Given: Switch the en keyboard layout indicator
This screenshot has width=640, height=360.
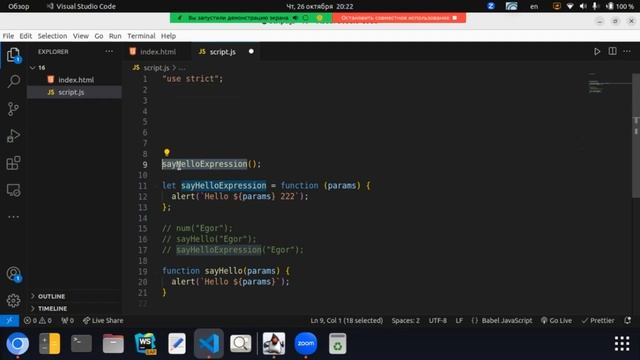Looking at the screenshot, I should point(534,6).
